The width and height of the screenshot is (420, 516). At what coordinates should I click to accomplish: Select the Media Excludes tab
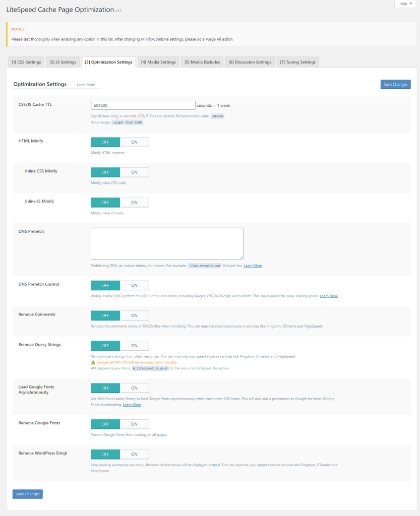point(202,62)
